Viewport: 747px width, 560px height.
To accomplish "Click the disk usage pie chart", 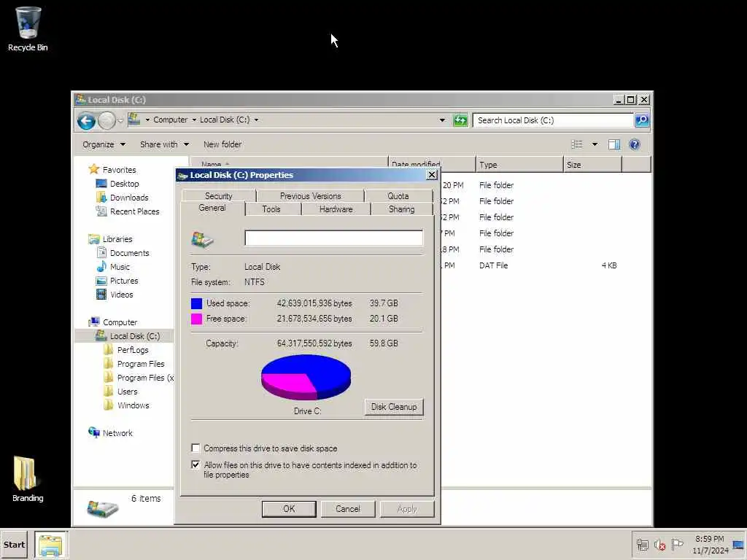I will [x=306, y=377].
